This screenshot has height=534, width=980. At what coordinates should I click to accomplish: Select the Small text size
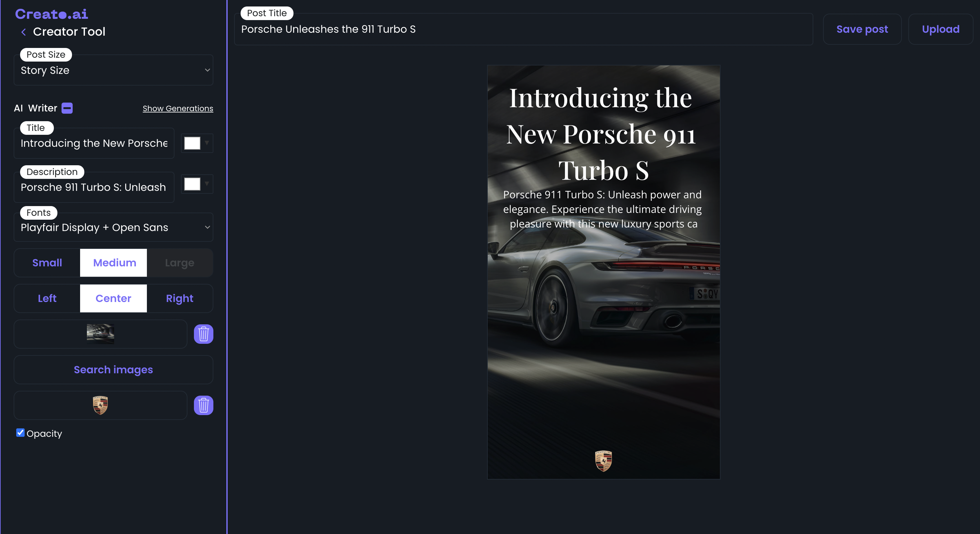point(47,263)
